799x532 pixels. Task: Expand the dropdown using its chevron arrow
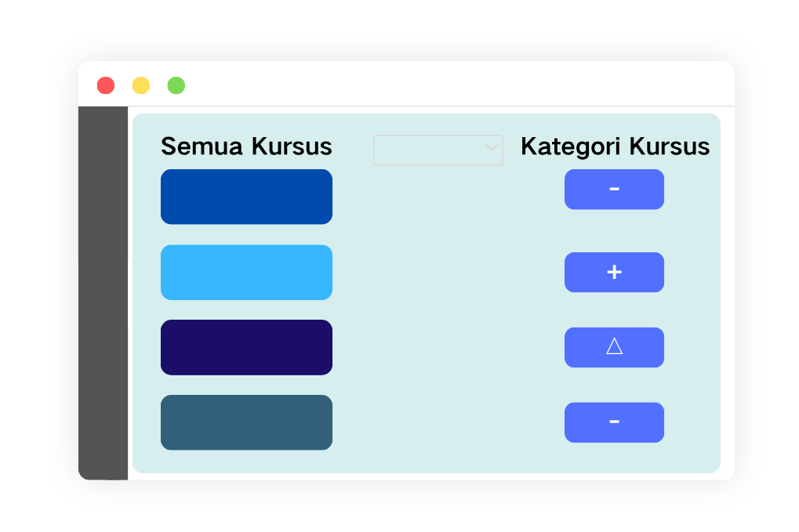(x=492, y=147)
